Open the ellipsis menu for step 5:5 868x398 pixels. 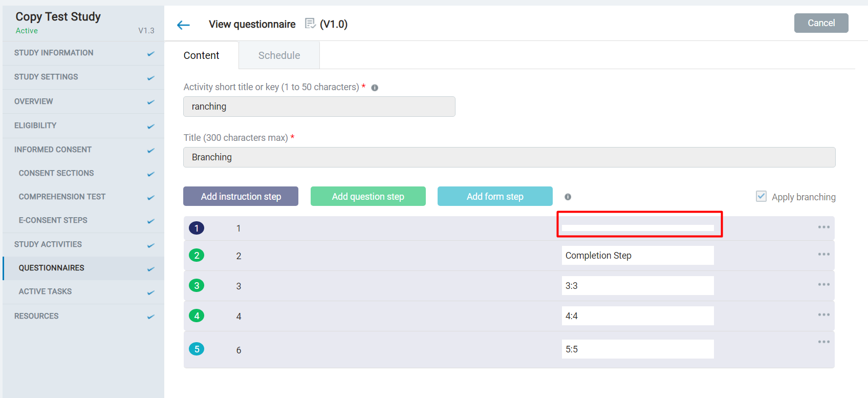pyautogui.click(x=823, y=341)
